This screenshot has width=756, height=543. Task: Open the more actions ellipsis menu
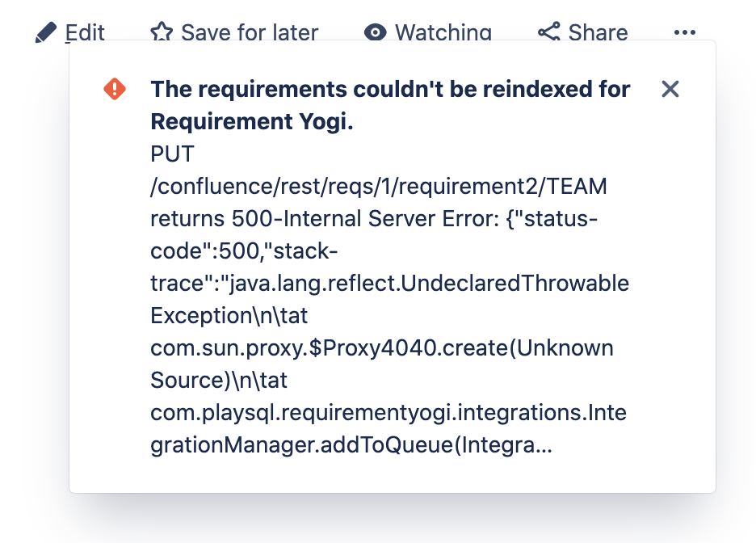[684, 33]
